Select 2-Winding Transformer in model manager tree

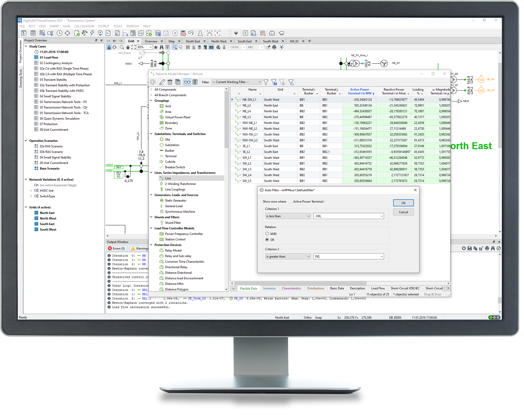tap(181, 184)
